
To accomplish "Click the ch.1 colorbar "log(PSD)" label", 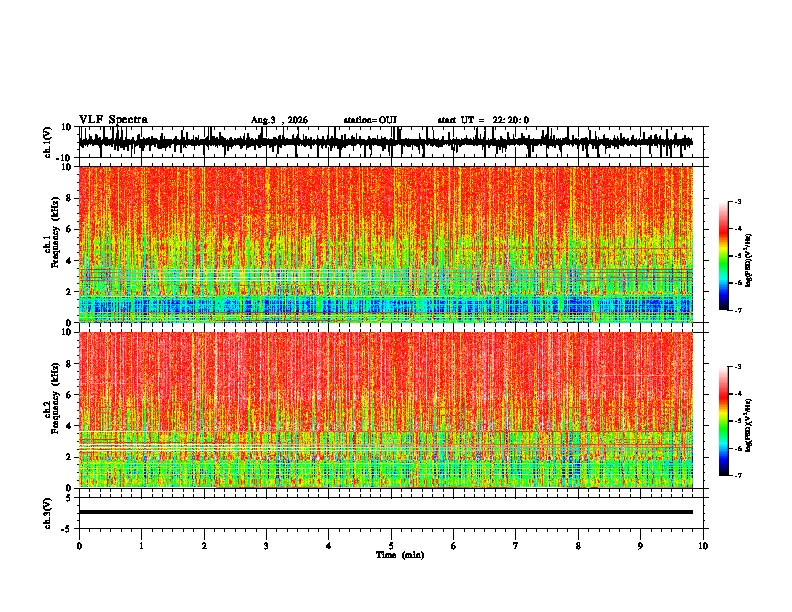I will coord(749,261).
